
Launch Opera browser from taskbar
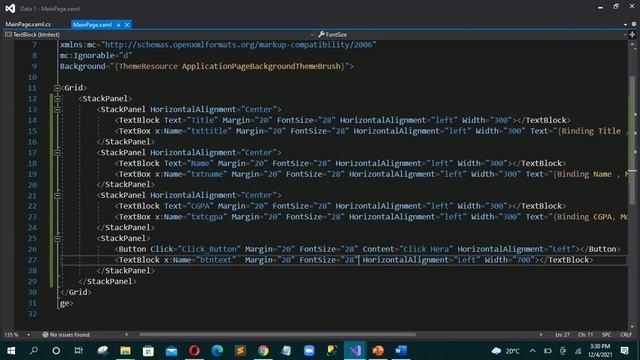(x=194, y=351)
